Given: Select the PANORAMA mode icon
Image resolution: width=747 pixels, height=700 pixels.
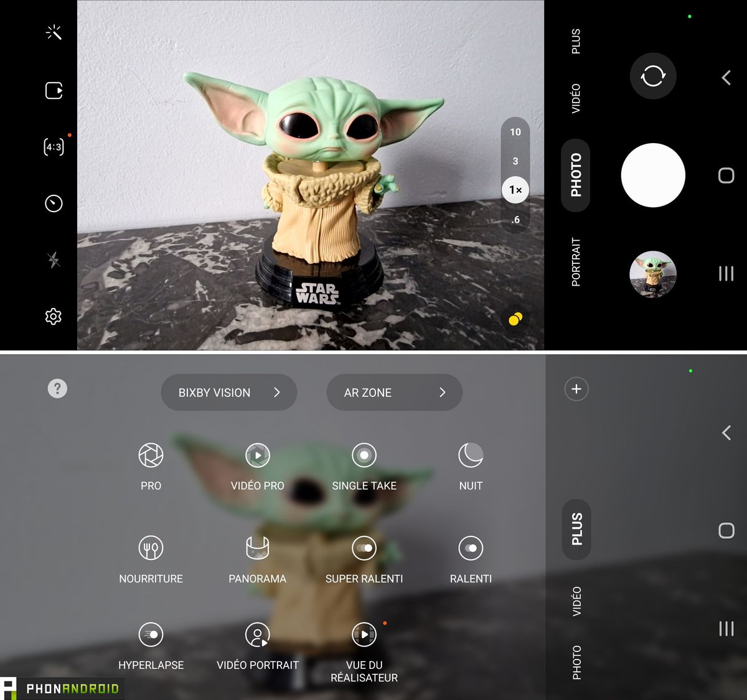Looking at the screenshot, I should tap(257, 548).
